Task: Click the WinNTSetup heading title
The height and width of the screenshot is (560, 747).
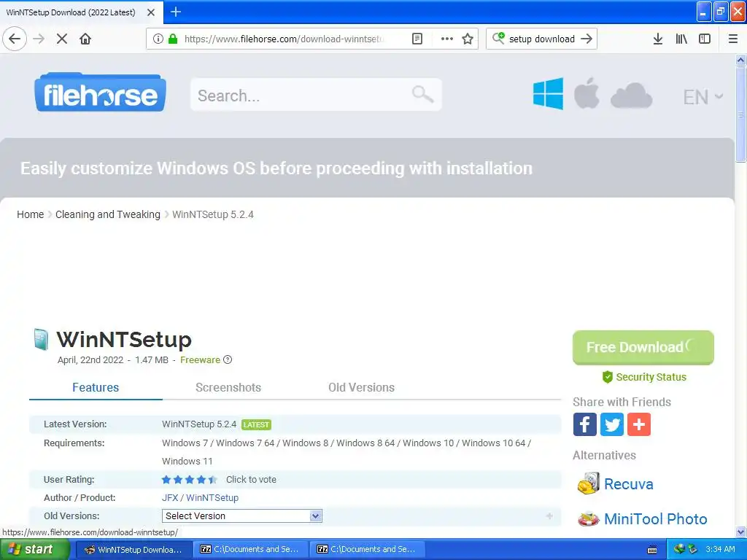Action: coord(124,340)
